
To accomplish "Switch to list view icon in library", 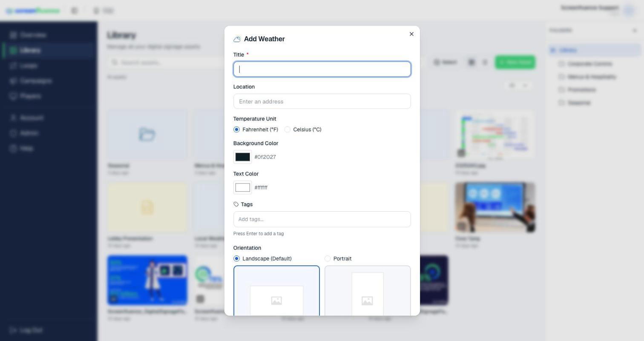I will tap(485, 62).
